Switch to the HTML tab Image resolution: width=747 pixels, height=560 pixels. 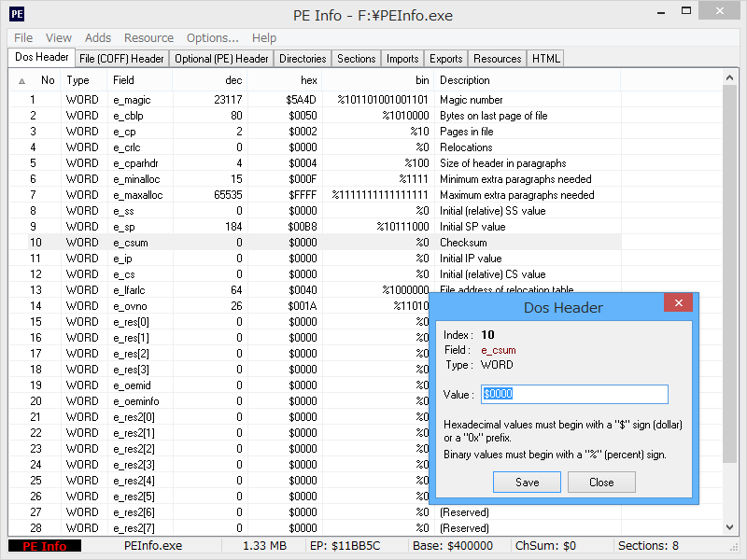coord(546,59)
